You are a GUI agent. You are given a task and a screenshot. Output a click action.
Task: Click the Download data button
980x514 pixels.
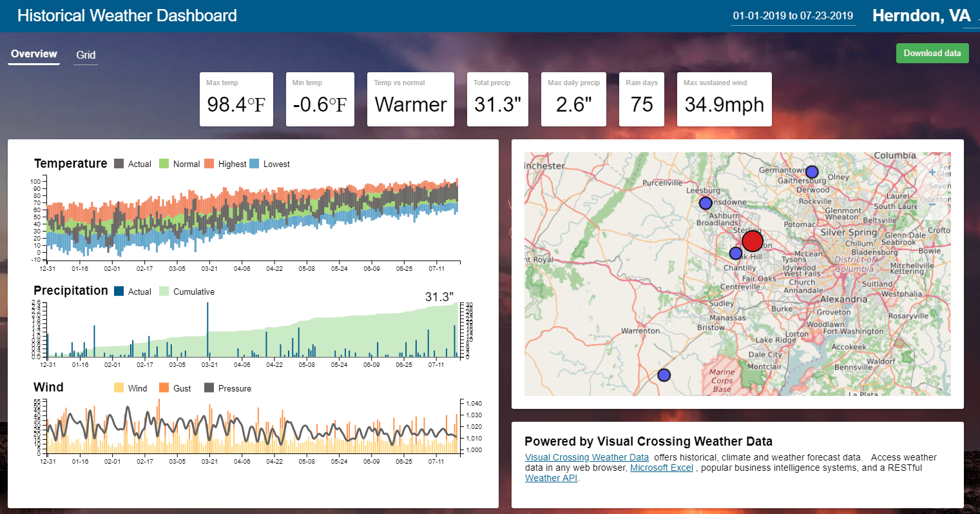pos(932,53)
